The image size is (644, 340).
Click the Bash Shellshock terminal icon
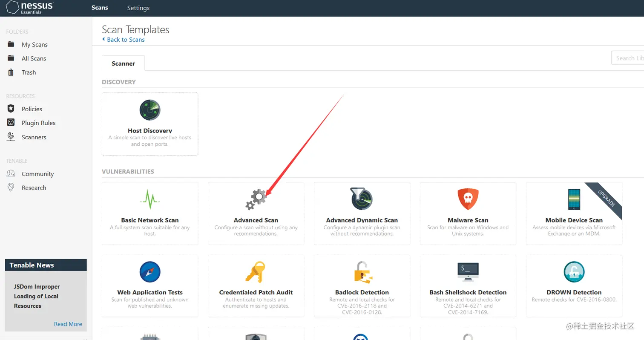pos(468,272)
